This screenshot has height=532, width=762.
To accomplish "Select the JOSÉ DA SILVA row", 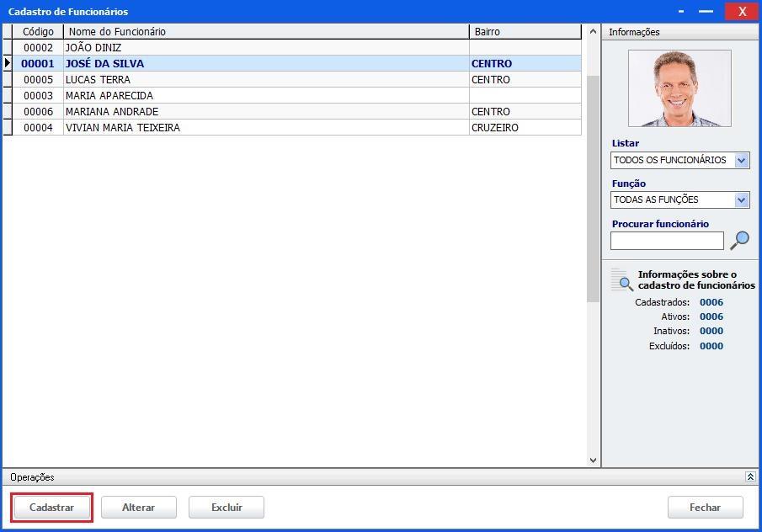I will tap(292, 64).
